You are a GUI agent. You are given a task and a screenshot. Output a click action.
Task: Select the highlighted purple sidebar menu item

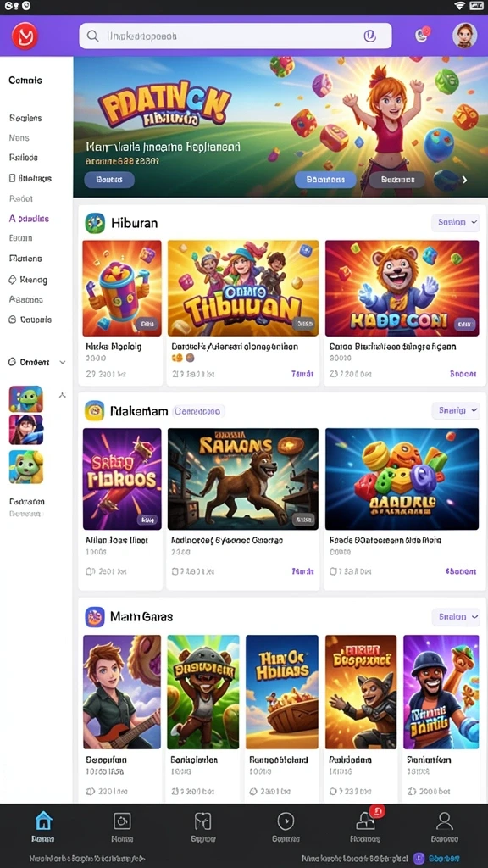coord(30,219)
